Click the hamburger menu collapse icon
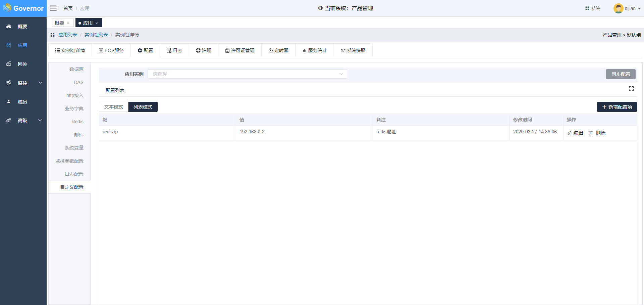 pyautogui.click(x=53, y=8)
